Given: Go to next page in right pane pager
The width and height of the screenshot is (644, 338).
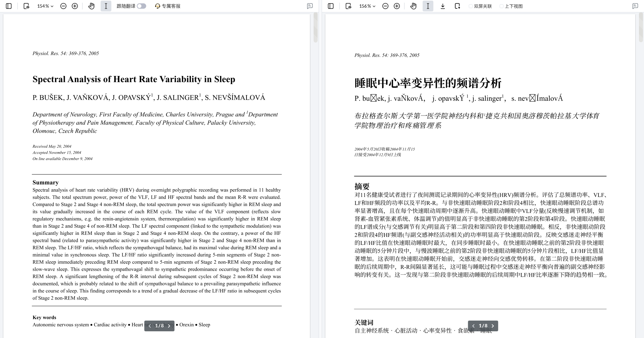Looking at the screenshot, I should coord(493,326).
